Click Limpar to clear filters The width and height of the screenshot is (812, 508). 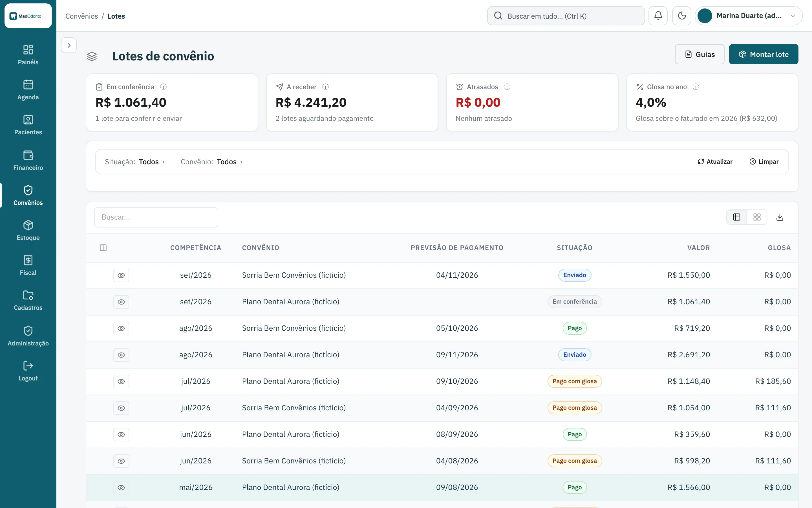764,162
